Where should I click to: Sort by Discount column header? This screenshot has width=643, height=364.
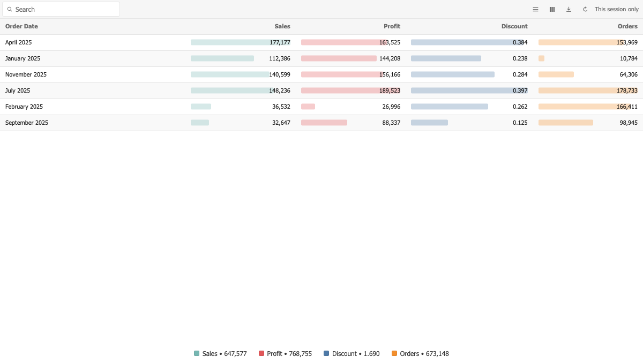click(514, 26)
